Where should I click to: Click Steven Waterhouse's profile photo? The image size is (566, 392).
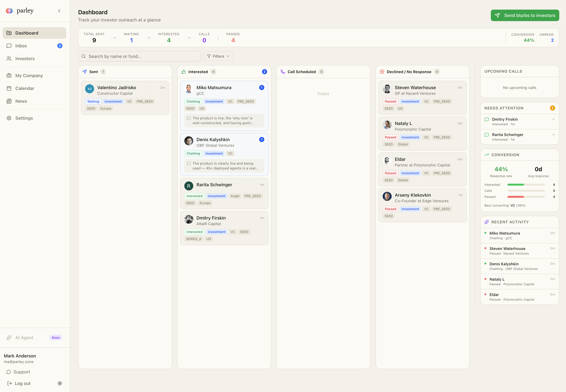pyautogui.click(x=387, y=89)
